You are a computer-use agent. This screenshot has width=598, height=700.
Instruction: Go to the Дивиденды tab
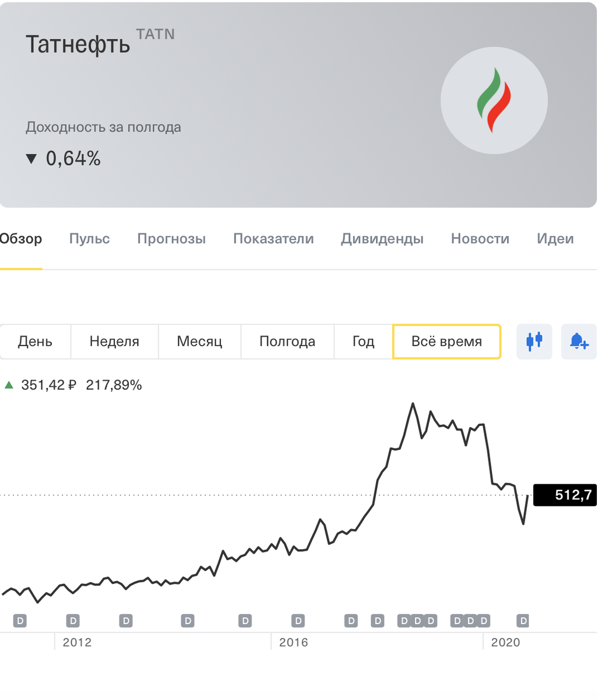tap(382, 239)
